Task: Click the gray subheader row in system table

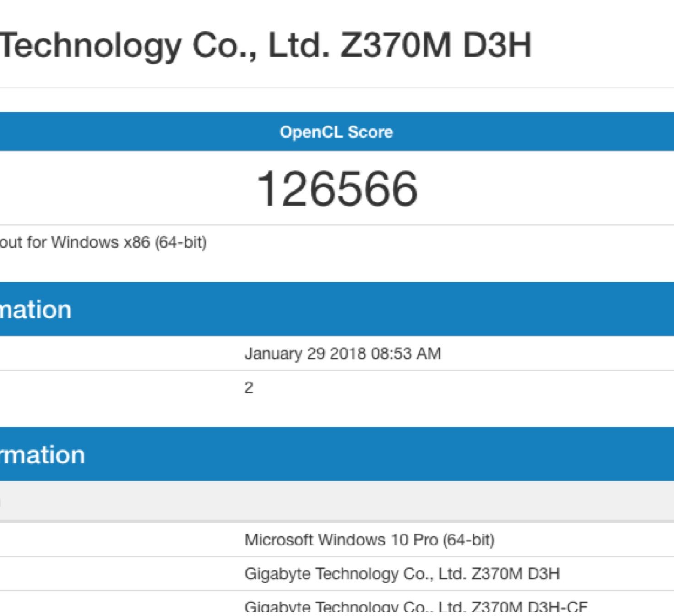Action: point(337,501)
